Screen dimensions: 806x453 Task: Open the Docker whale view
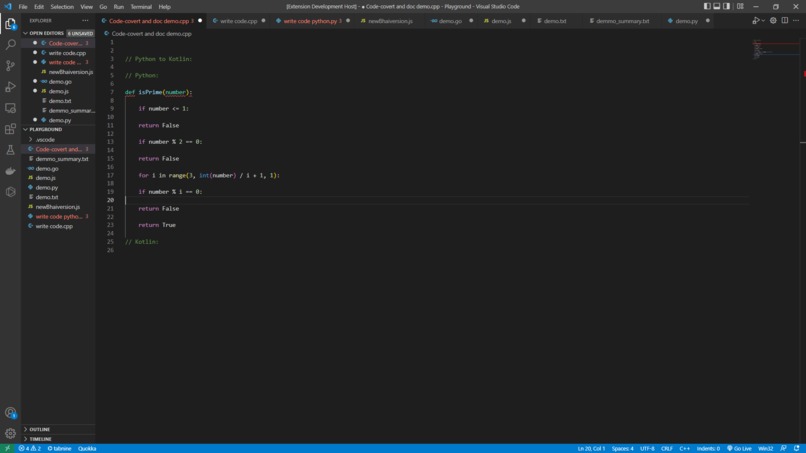coord(10,171)
